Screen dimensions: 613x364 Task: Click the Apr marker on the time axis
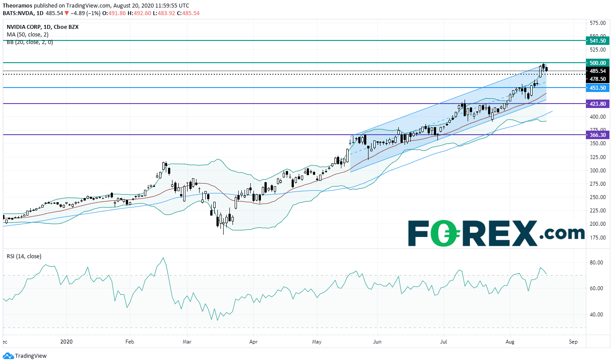(253, 343)
